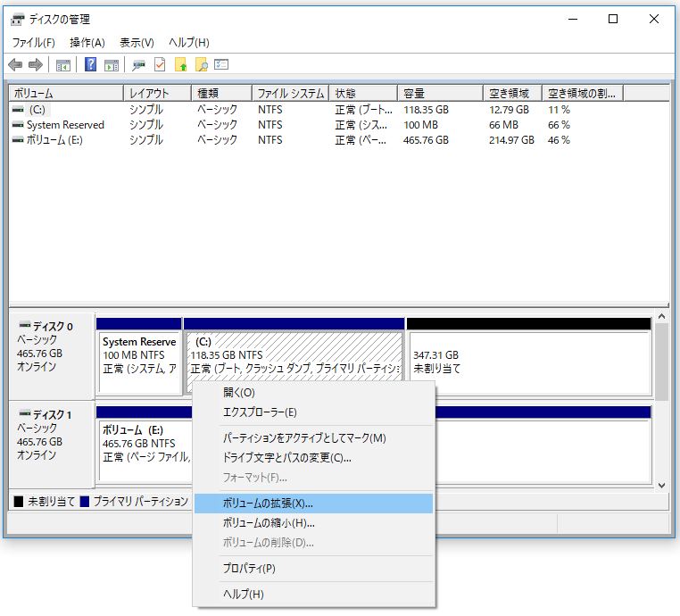The width and height of the screenshot is (680, 616).
Task: Sort by the 状態 column header
Action: tap(363, 93)
